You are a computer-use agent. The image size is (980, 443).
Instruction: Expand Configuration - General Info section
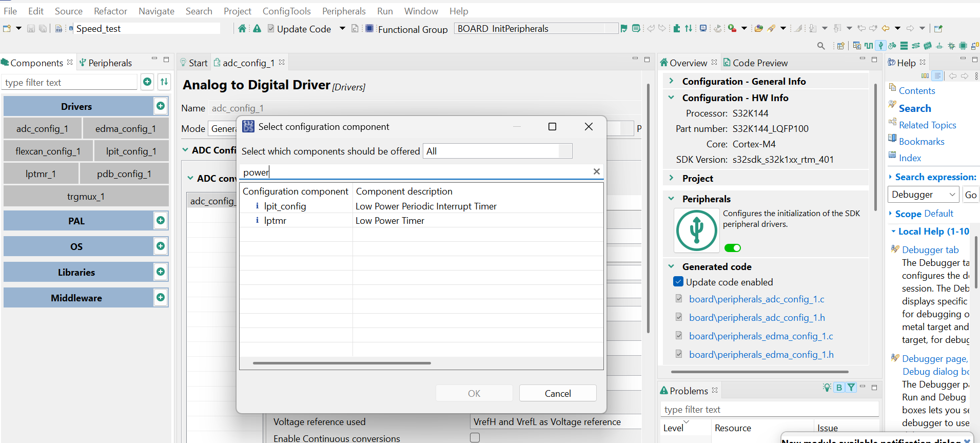point(671,81)
